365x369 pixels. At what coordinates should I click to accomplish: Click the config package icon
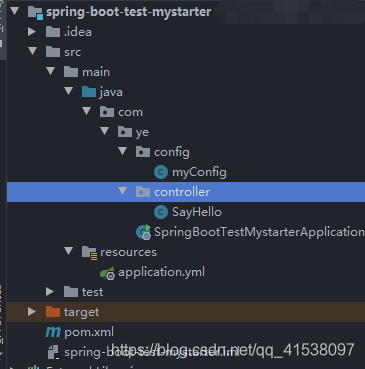143,152
